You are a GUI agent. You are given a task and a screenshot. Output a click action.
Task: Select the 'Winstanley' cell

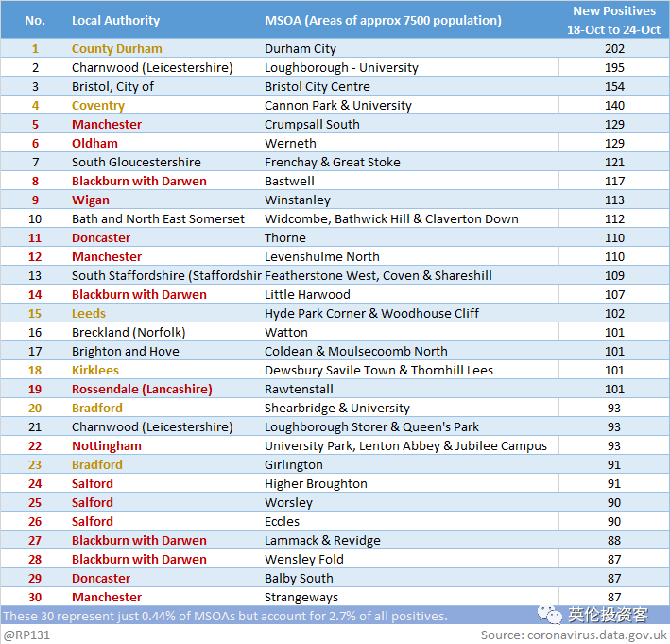point(298,200)
